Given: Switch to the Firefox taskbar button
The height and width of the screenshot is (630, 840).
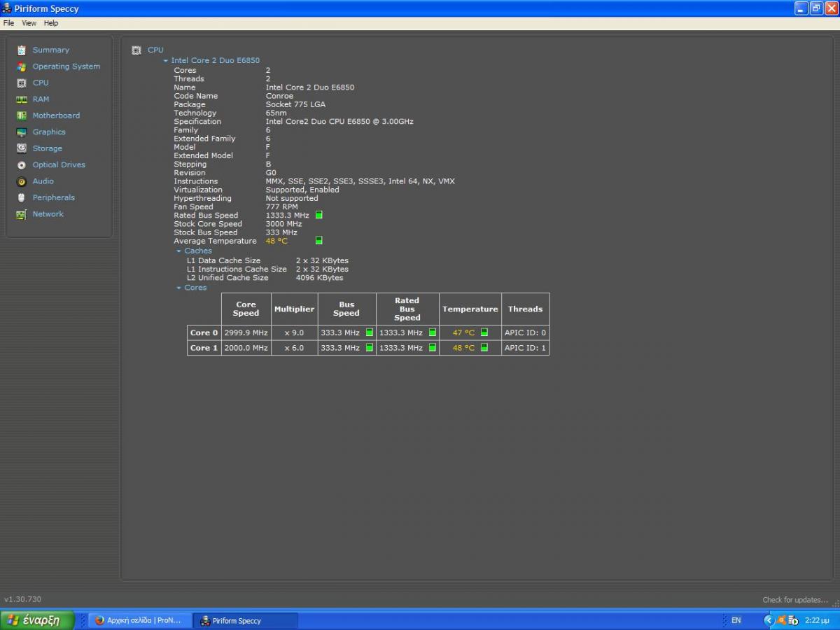Looking at the screenshot, I should [x=140, y=620].
